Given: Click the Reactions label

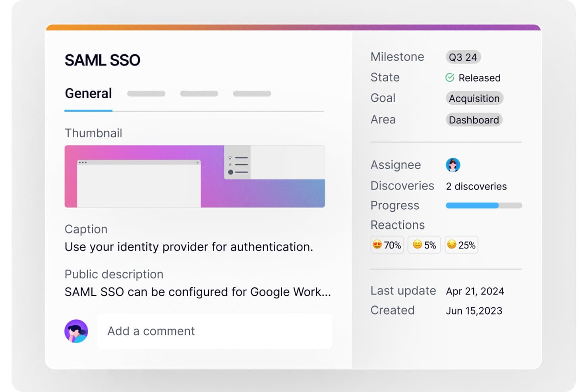Looking at the screenshot, I should (x=398, y=225).
